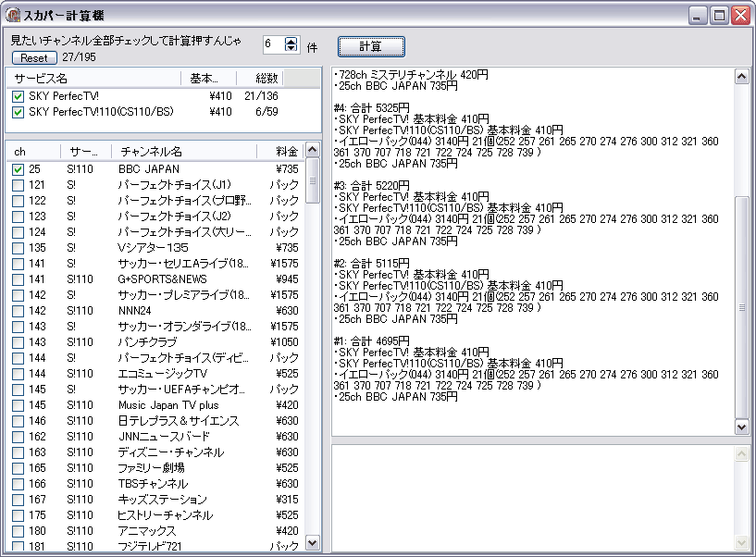Image resolution: width=756 pixels, height=557 pixels.
Task: Click channel list scroll up arrow
Action: click(x=313, y=150)
